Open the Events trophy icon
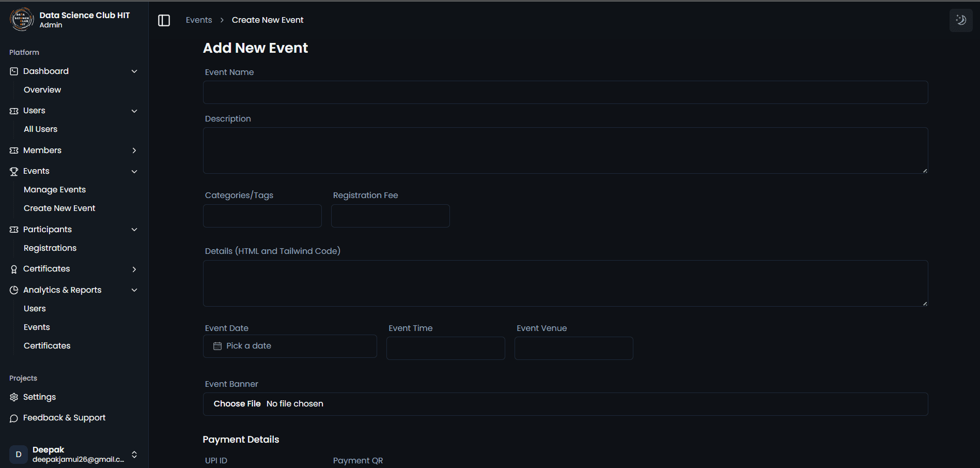 pyautogui.click(x=13, y=171)
